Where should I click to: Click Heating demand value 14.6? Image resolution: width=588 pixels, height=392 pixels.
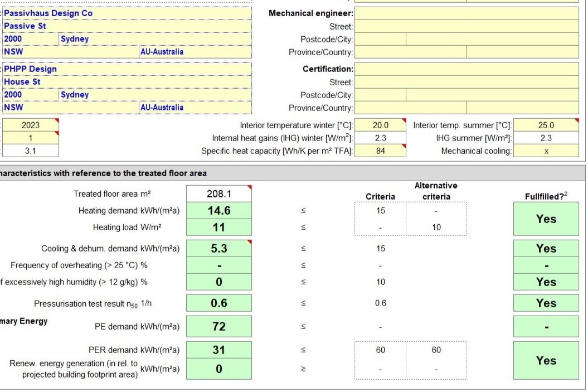[219, 210]
